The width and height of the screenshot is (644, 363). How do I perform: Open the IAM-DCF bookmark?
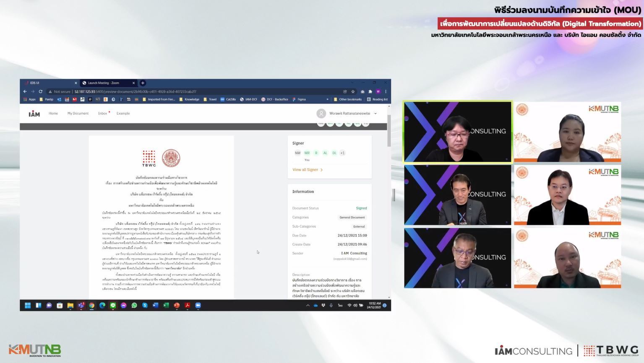pos(249,99)
